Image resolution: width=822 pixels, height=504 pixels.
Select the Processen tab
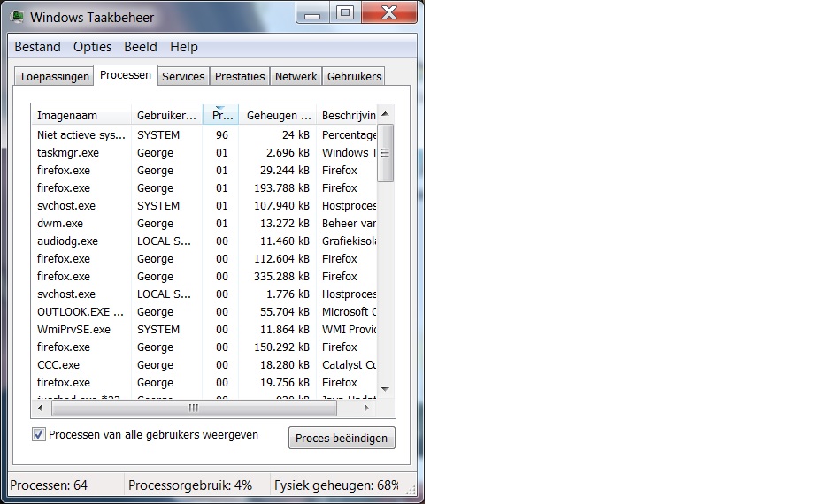(x=126, y=75)
